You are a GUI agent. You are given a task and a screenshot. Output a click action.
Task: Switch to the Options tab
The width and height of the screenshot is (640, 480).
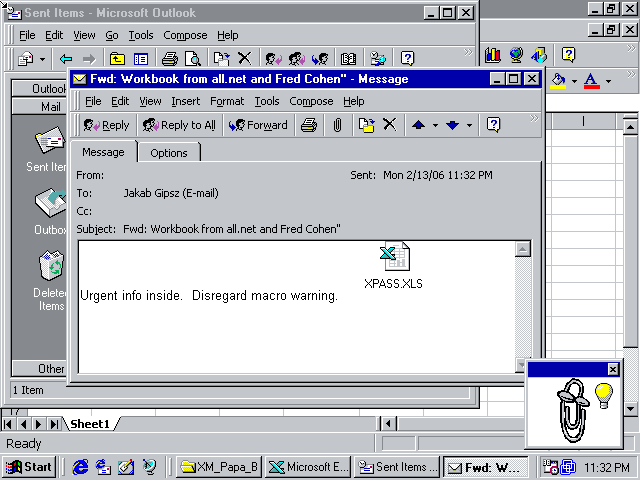[169, 153]
